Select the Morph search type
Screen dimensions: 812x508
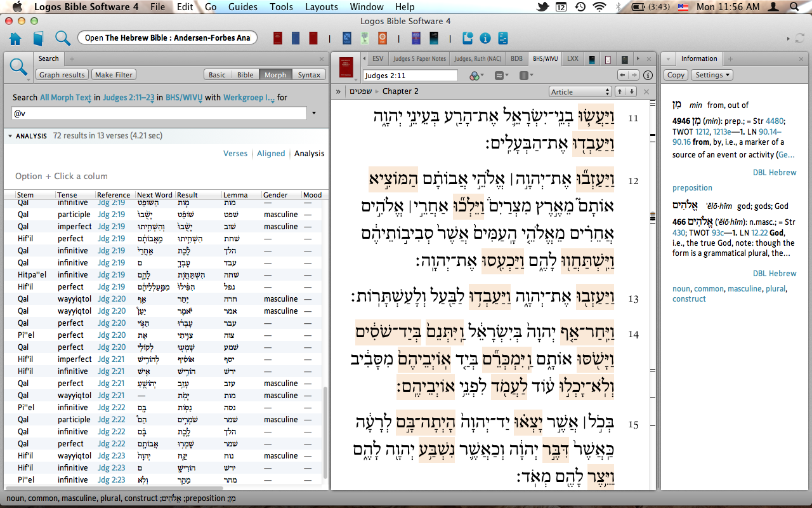point(275,75)
